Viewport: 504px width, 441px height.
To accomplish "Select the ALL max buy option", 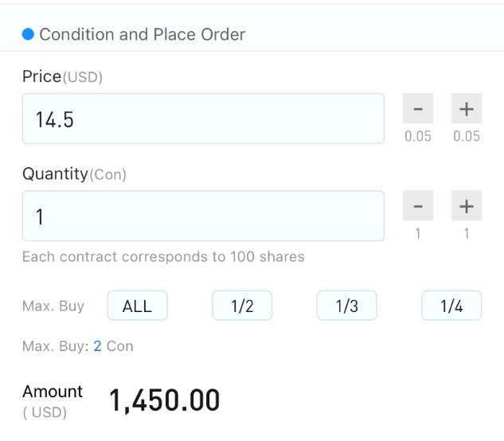I will pyautogui.click(x=137, y=306).
